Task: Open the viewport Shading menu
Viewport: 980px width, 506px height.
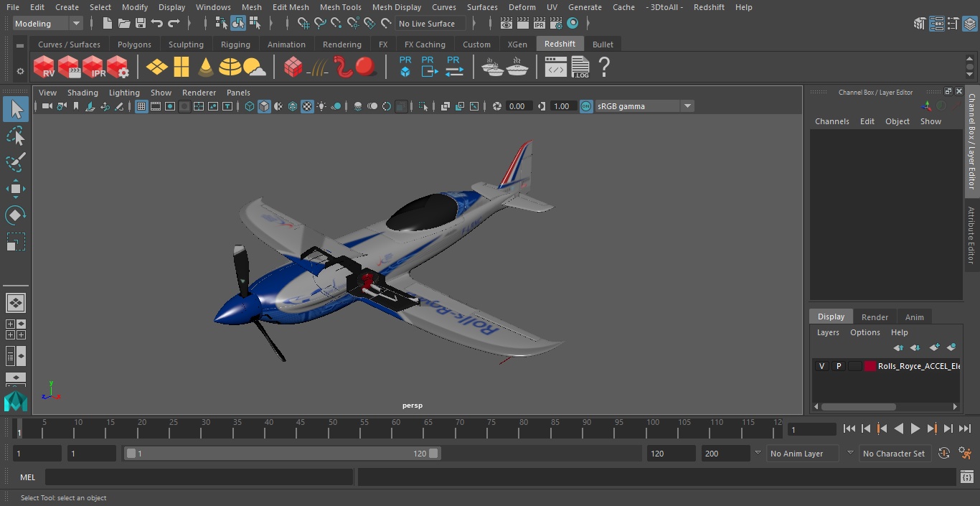Action: [x=83, y=93]
